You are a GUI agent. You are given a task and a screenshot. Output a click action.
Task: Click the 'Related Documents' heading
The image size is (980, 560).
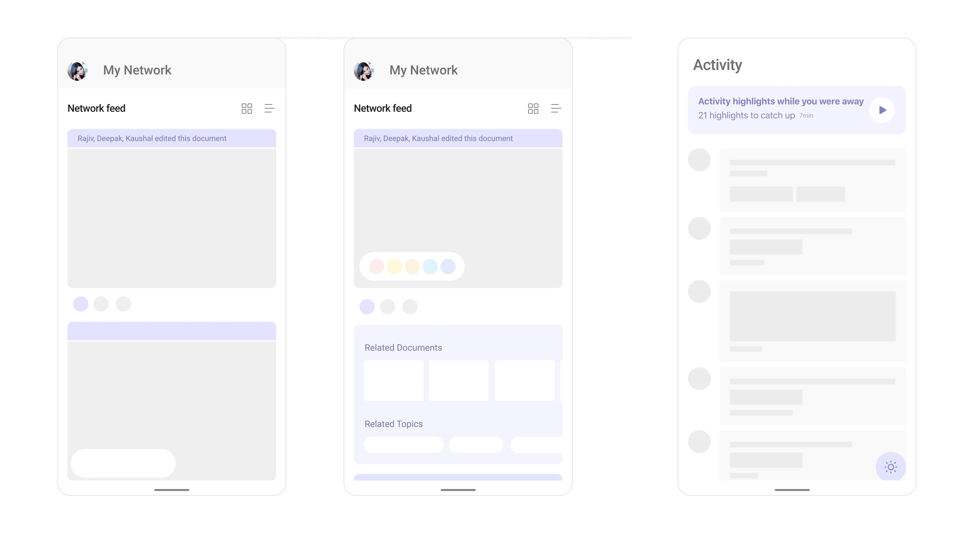click(x=403, y=347)
